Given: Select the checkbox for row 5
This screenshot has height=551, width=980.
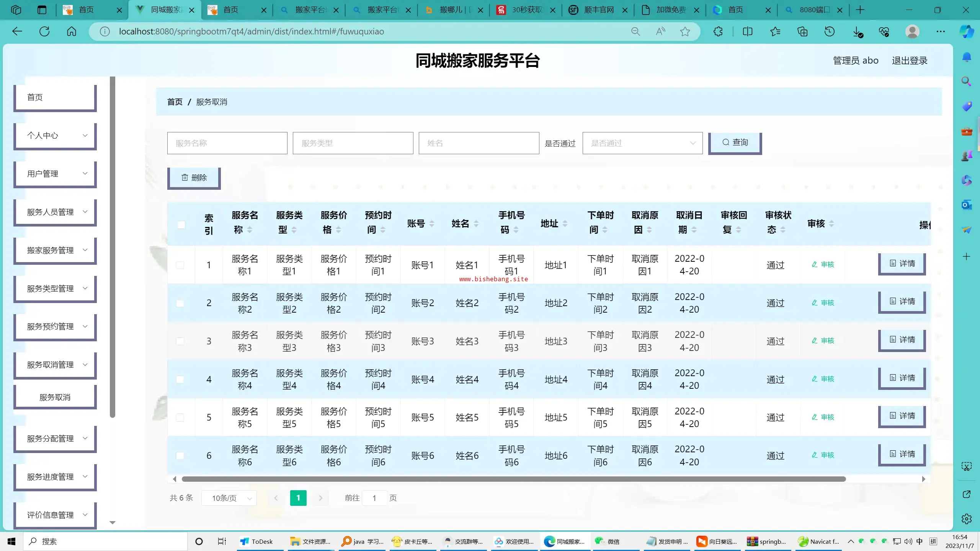Looking at the screenshot, I should 180,417.
